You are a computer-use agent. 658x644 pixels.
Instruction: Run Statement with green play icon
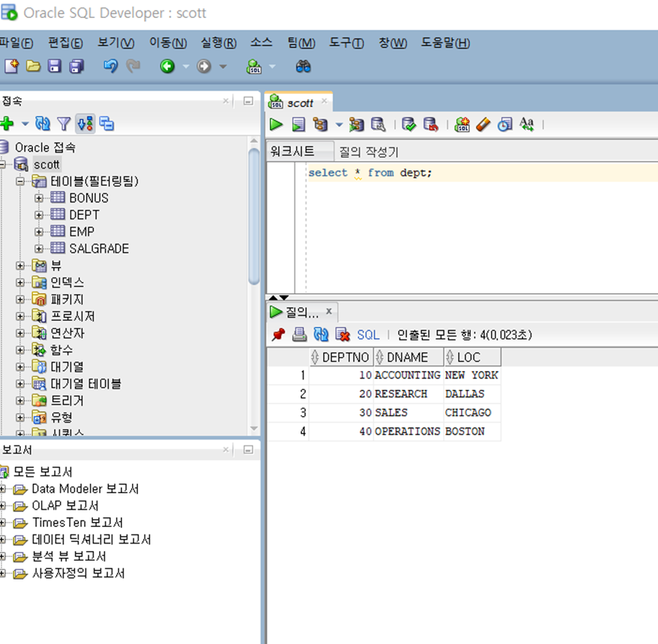(276, 124)
